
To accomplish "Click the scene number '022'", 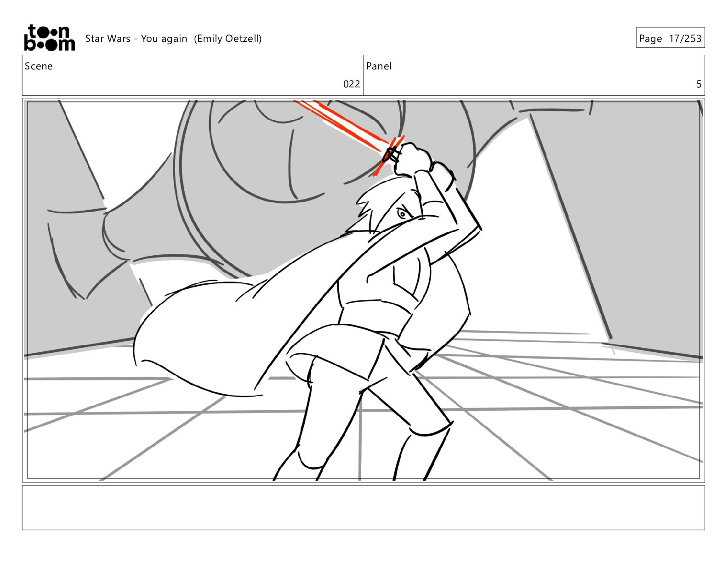I will click(x=352, y=84).
